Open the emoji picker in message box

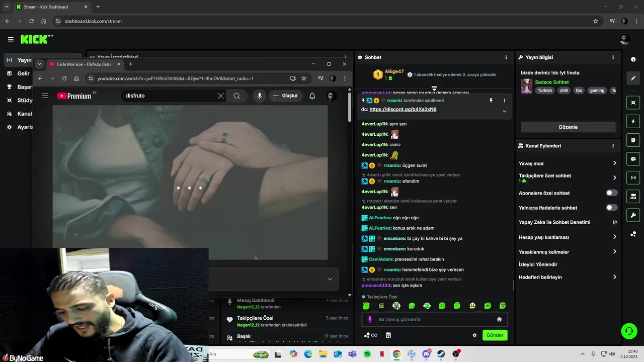499,319
